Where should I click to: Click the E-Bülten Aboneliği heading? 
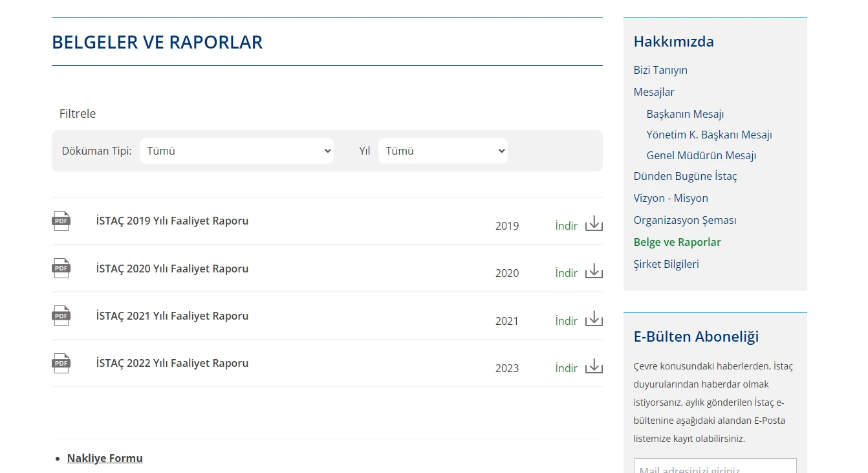click(x=696, y=336)
